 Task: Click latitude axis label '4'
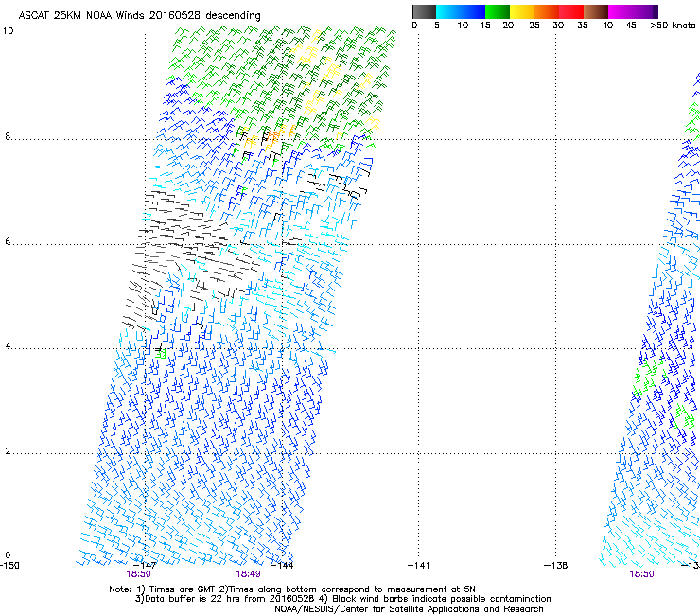8,346
